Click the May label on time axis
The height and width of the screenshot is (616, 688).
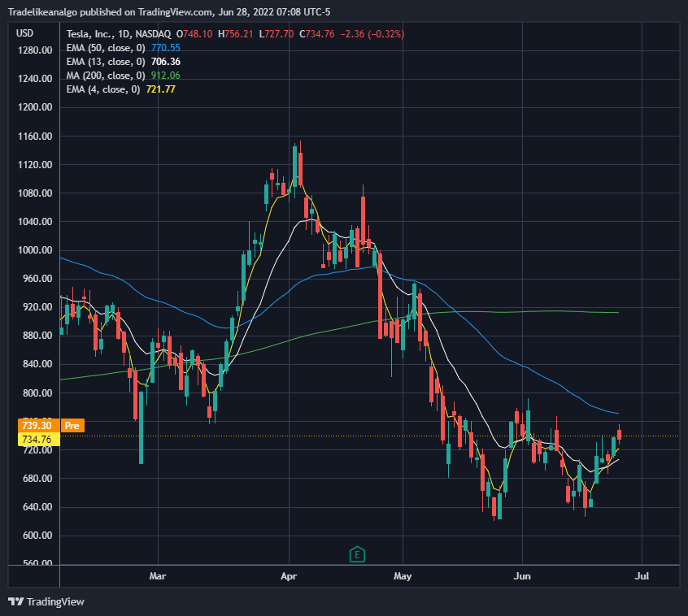pos(403,576)
